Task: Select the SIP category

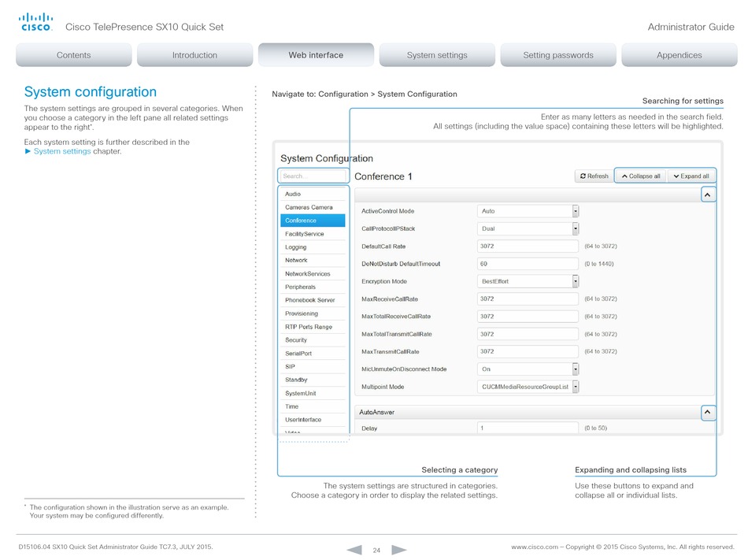Action: (313, 366)
